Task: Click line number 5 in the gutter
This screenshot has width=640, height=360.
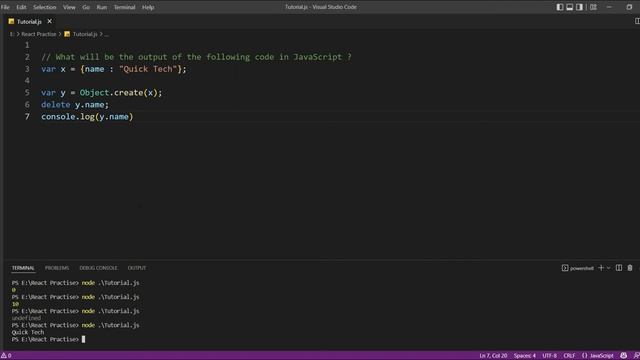Action: [x=27, y=93]
